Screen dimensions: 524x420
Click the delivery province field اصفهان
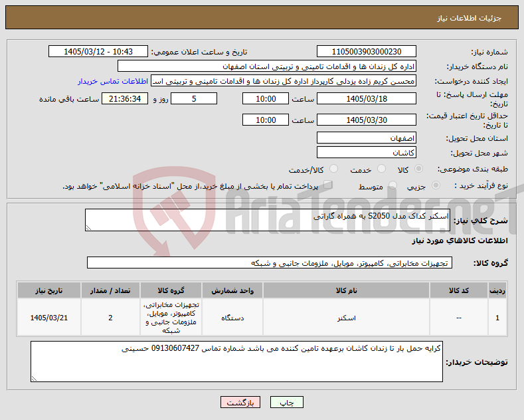click(366, 138)
